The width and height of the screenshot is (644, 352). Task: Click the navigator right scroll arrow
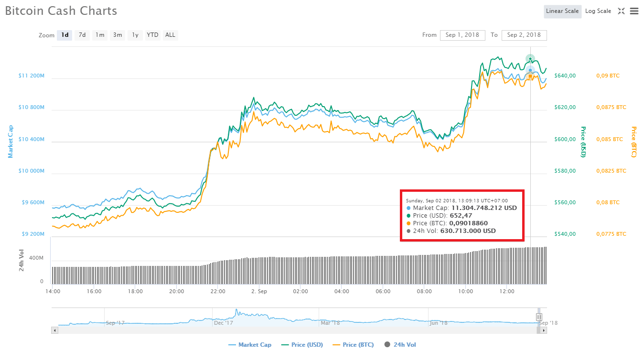[544, 330]
